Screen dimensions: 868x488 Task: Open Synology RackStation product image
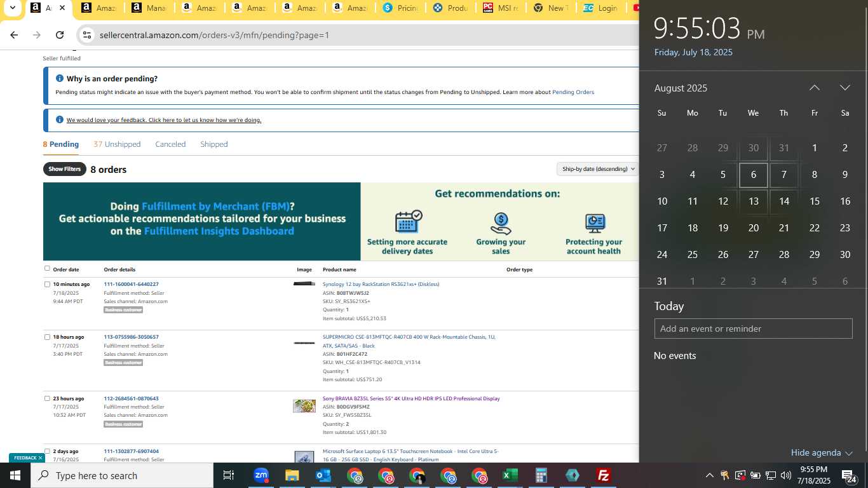[x=304, y=283]
